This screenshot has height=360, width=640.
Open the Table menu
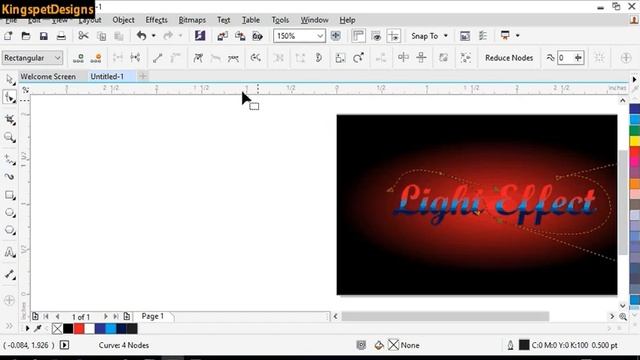[251, 20]
